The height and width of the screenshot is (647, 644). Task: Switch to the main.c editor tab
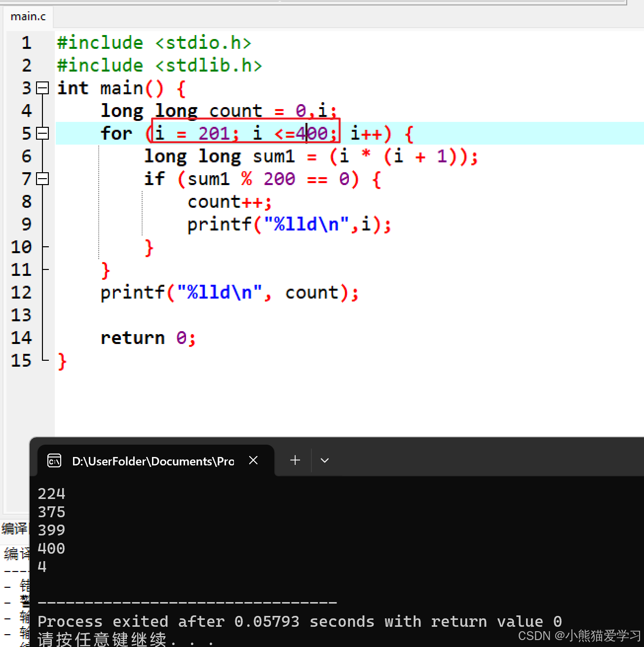click(x=28, y=17)
